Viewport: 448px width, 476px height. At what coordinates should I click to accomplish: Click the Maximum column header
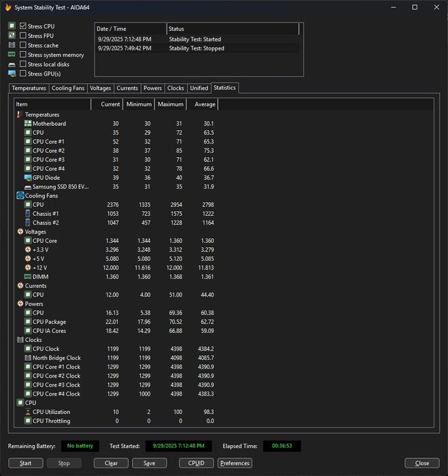[170, 104]
